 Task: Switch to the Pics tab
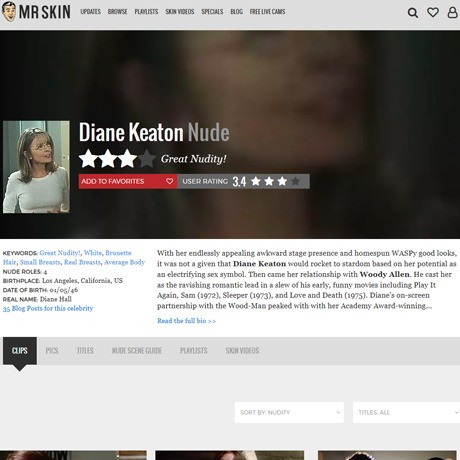pos(52,351)
